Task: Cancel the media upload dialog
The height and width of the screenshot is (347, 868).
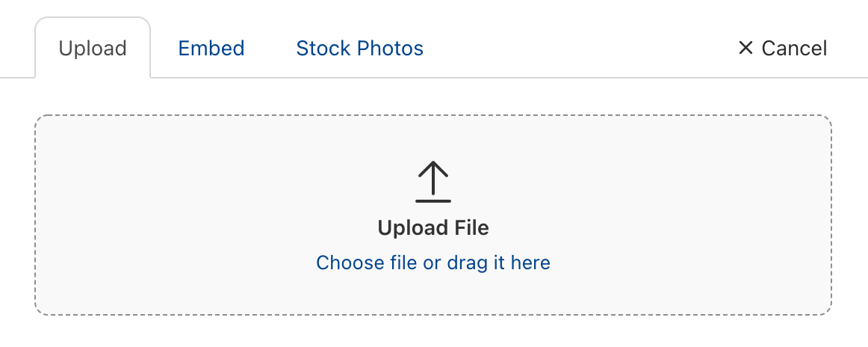Action: pyautogui.click(x=782, y=49)
